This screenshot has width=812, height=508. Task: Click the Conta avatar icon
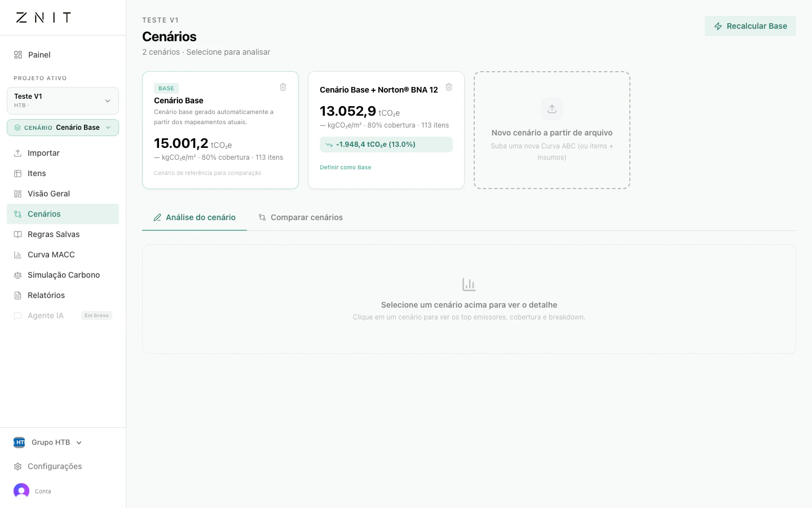point(21,491)
